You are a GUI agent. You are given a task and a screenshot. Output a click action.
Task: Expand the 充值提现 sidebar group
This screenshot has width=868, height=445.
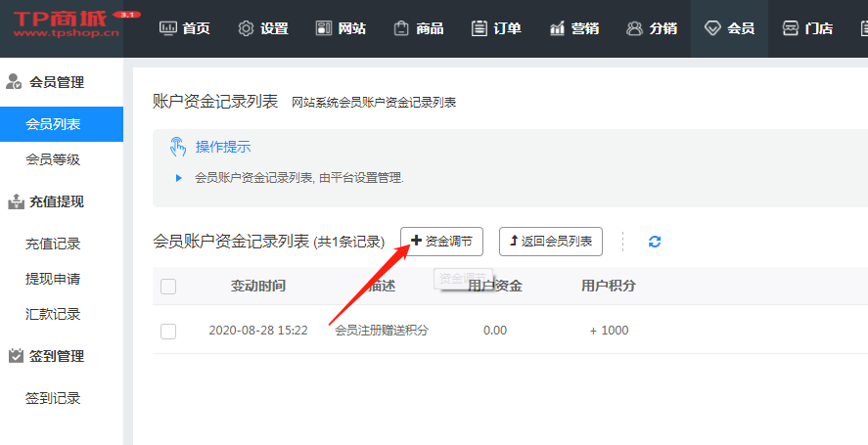[x=56, y=202]
